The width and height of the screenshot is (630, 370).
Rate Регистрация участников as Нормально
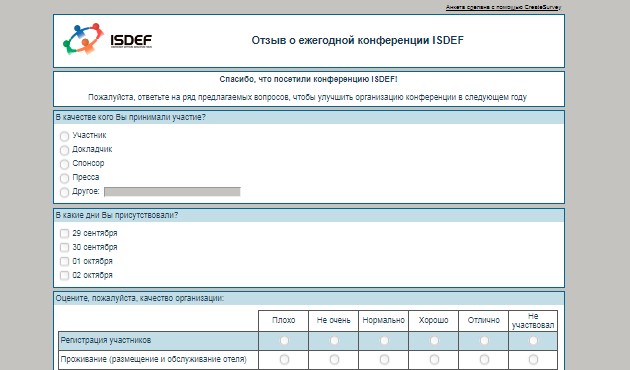[x=384, y=341]
